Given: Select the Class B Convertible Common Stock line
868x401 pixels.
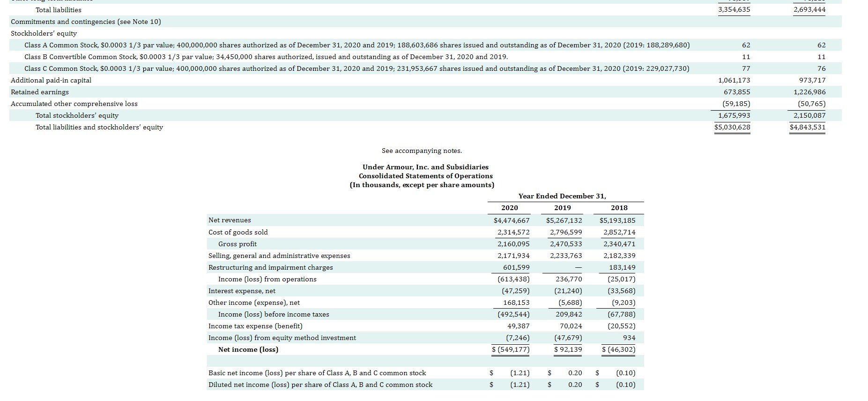Looking at the screenshot, I should coord(266,57).
